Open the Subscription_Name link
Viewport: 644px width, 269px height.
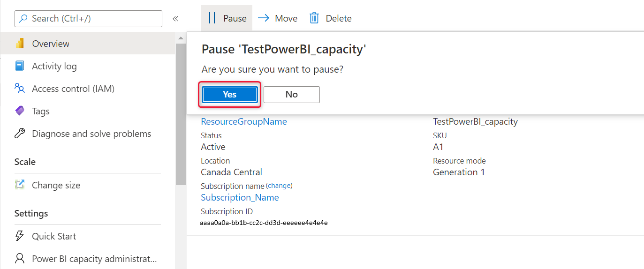[x=240, y=197]
